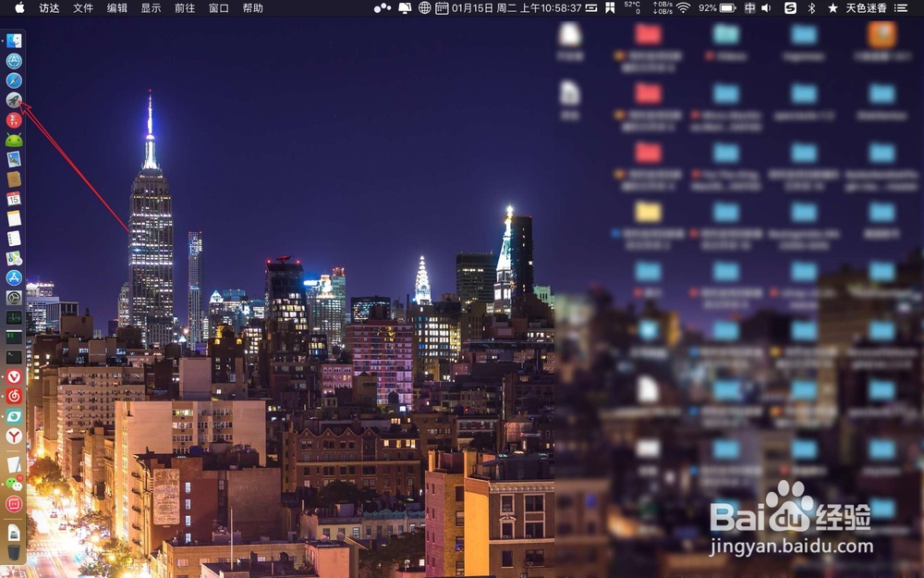Viewport: 924px width, 578px height.
Task: Open the 窗口 menu
Action: [219, 7]
